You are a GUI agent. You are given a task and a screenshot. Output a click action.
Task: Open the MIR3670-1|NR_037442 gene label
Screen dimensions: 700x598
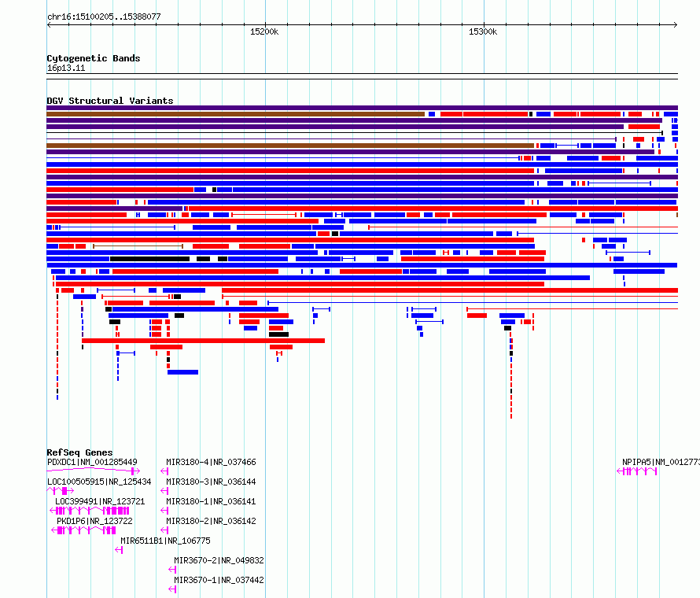pos(219,580)
